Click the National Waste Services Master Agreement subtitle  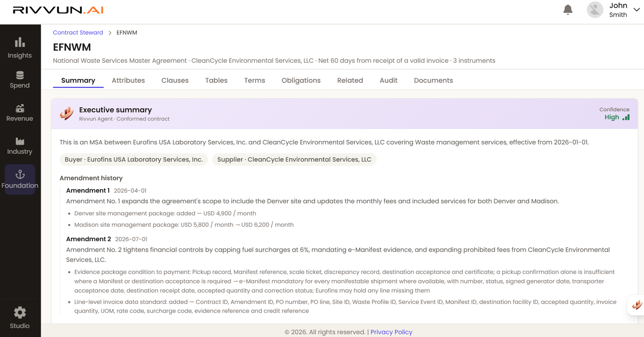(274, 61)
